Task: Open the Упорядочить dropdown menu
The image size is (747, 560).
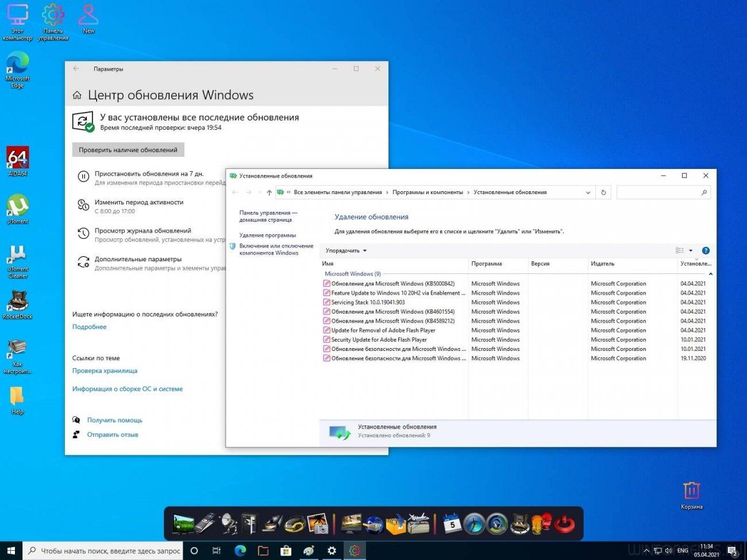Action: [346, 250]
